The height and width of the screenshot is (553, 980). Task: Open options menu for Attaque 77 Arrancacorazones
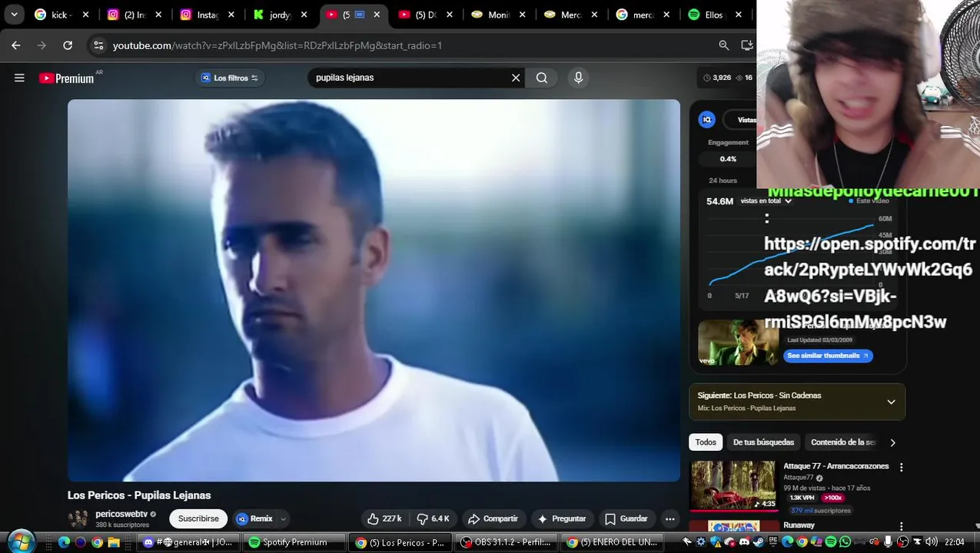tap(902, 467)
